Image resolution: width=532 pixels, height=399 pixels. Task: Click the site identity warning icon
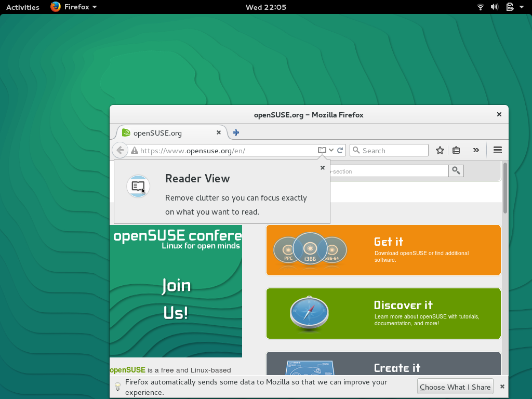pos(135,150)
